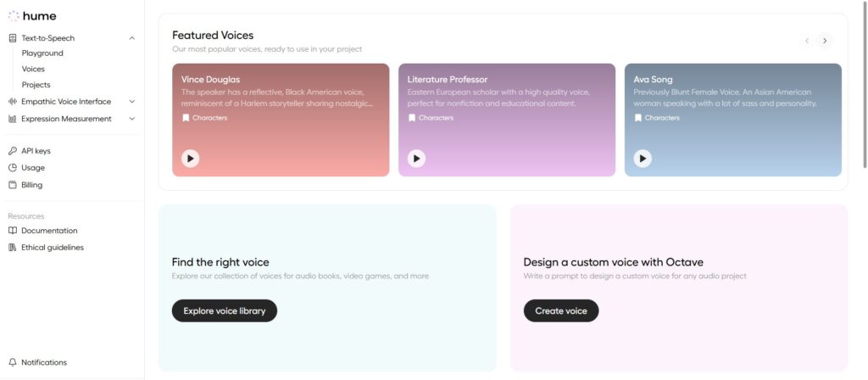
Task: Collapse the Text-to-Speech section
Action: pyautogui.click(x=131, y=38)
